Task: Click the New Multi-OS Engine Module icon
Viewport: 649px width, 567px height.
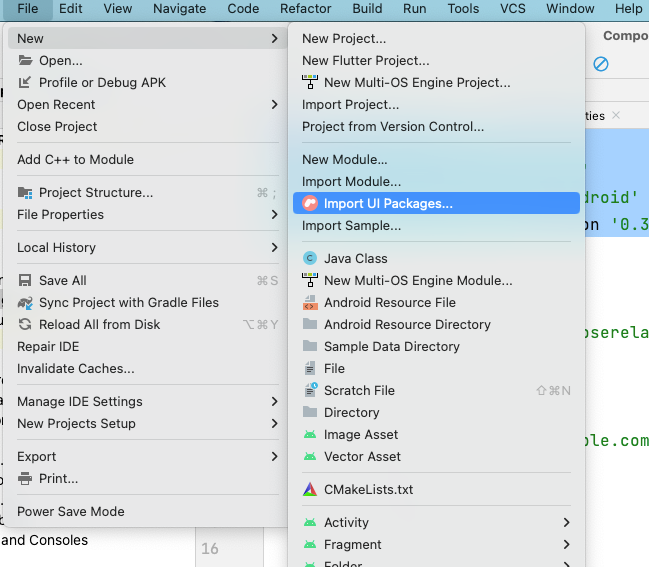Action: pos(310,280)
